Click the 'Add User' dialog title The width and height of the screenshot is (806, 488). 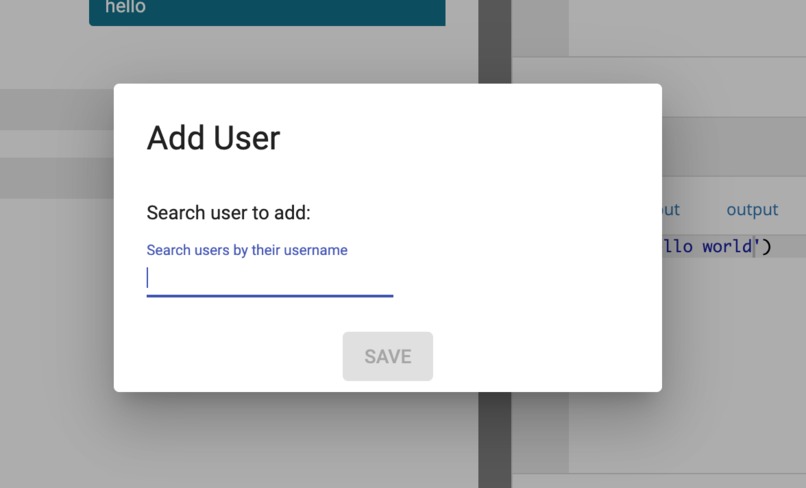click(213, 138)
